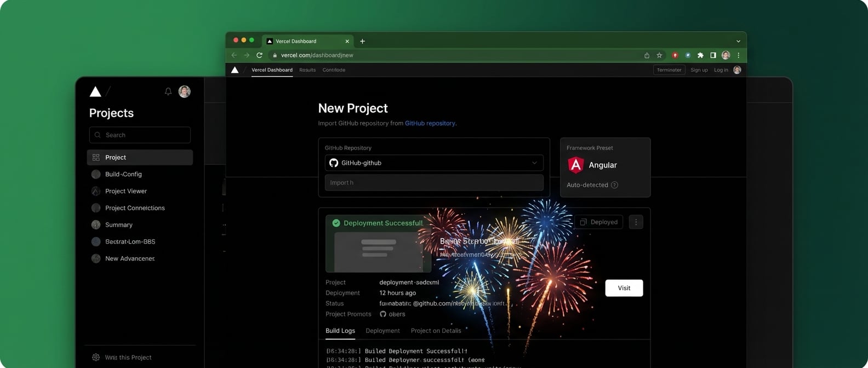Open the browser extensions puzzle icon
Viewport: 868px width, 368px height.
coord(700,55)
